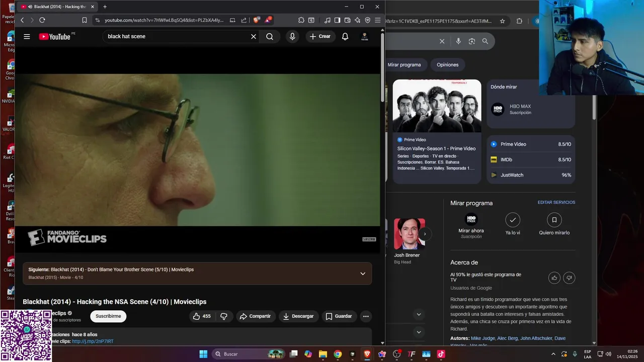The image size is (644, 362).
Task: Open the Brave main menu
Action: click(x=378, y=20)
